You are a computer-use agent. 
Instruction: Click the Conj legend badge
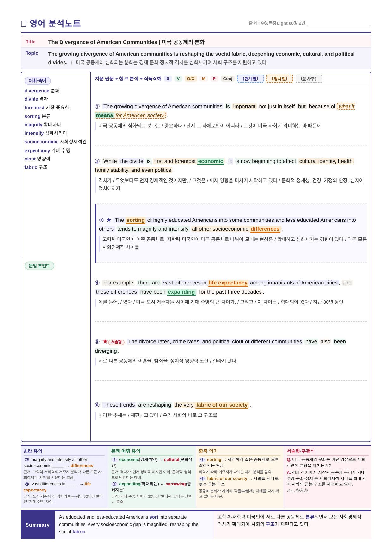[228, 79]
